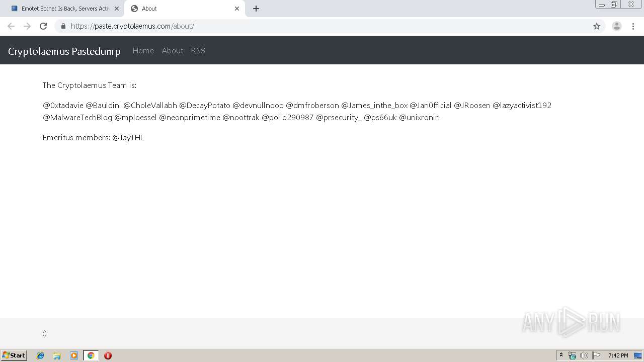Click the smiley text in the footer
Screen dimensions: 644x362
pos(45,333)
